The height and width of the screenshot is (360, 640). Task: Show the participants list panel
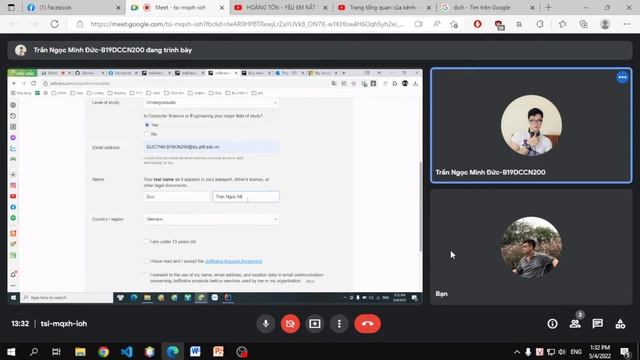click(575, 324)
